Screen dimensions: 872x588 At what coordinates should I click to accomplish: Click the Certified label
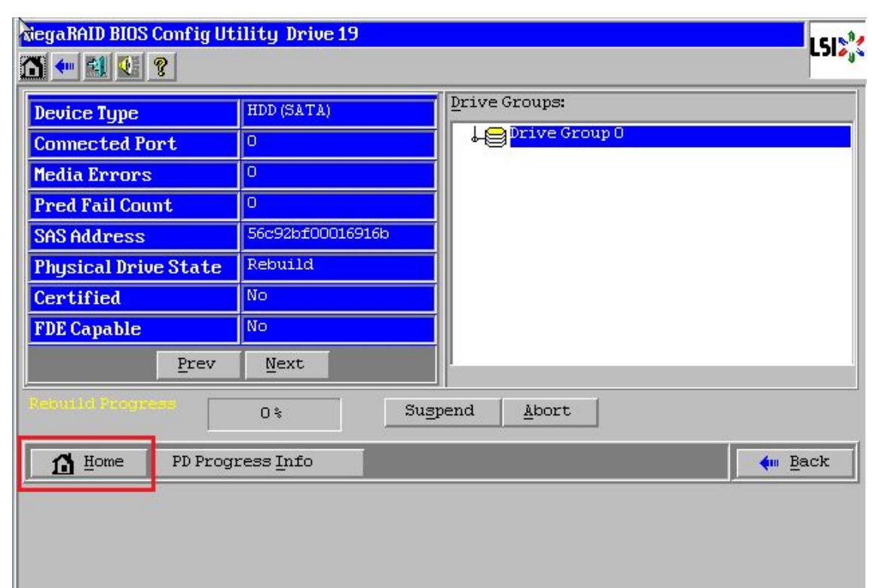78,299
